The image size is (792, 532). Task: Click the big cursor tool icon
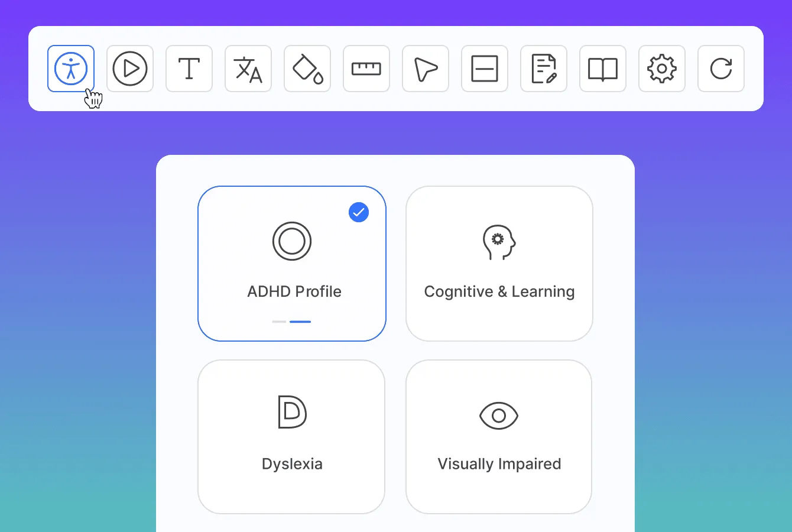point(426,69)
